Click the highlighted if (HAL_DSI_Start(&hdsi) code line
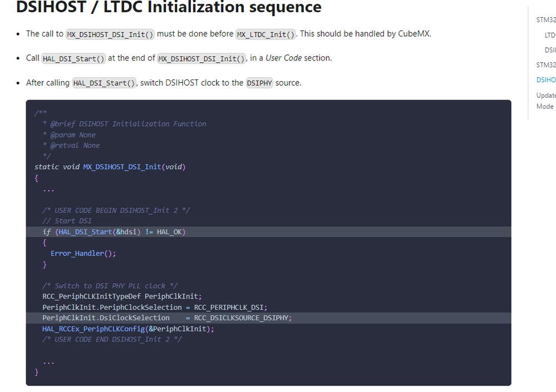The image size is (556, 392). click(114, 232)
